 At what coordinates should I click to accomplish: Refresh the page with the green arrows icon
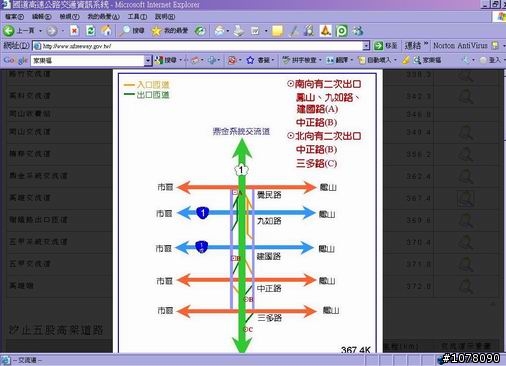point(90,31)
